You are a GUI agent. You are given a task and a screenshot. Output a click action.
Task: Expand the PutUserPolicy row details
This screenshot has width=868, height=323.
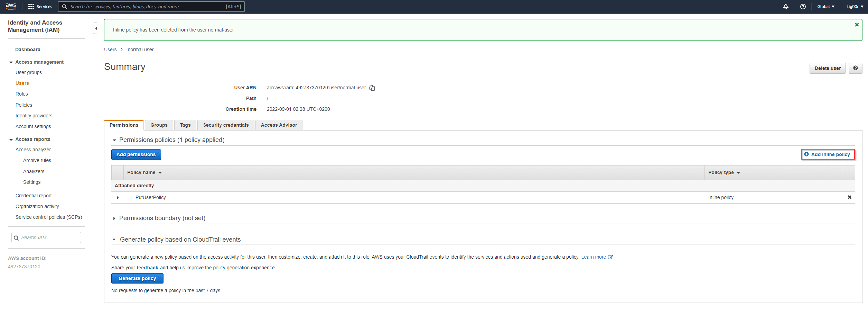point(118,198)
